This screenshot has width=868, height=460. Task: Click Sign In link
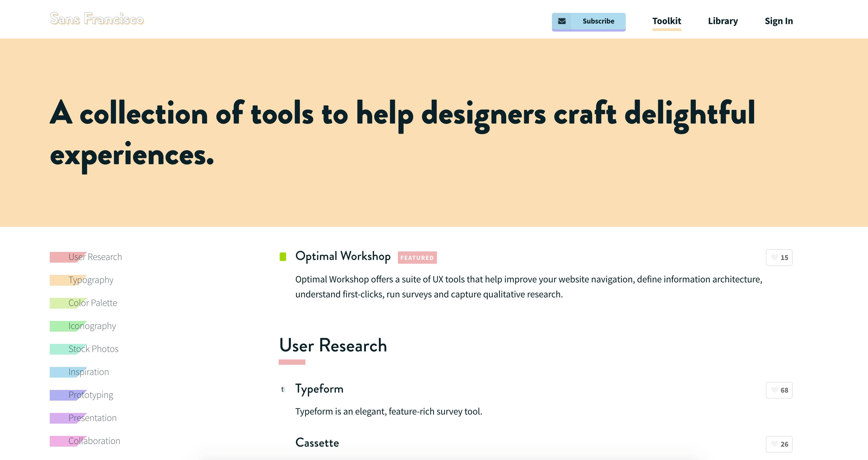[778, 21]
